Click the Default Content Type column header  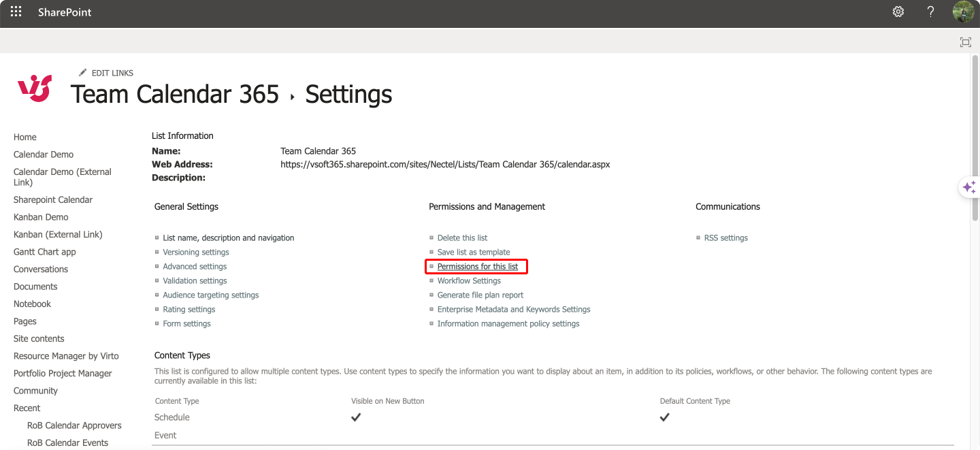tap(695, 401)
